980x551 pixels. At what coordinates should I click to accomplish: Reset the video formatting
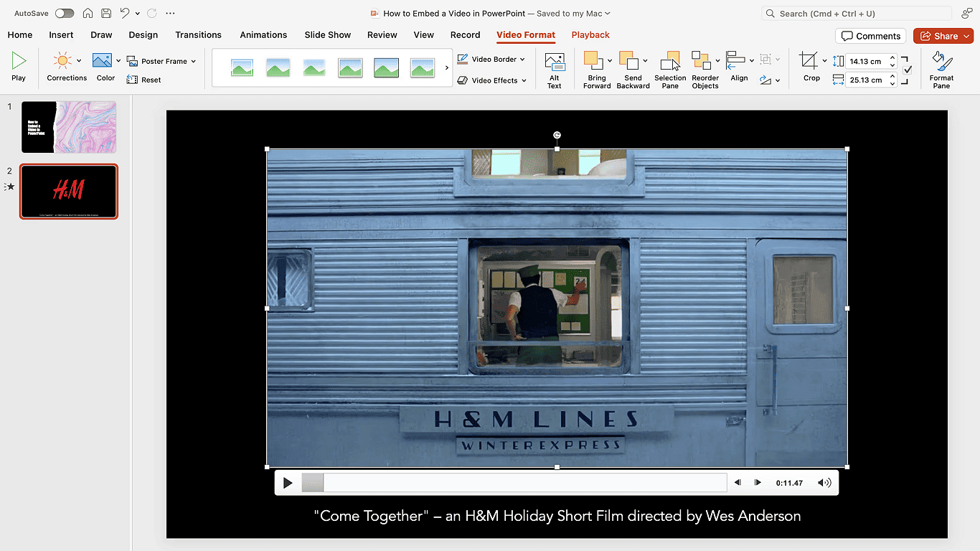(x=144, y=80)
